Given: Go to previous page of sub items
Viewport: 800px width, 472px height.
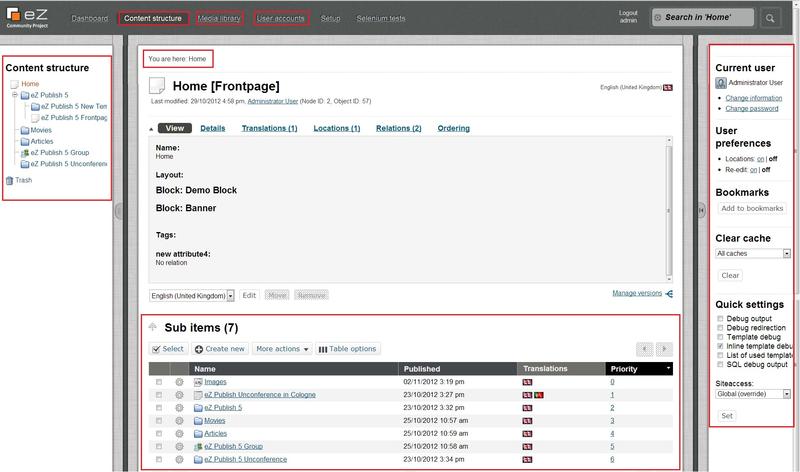Looking at the screenshot, I should point(644,349).
